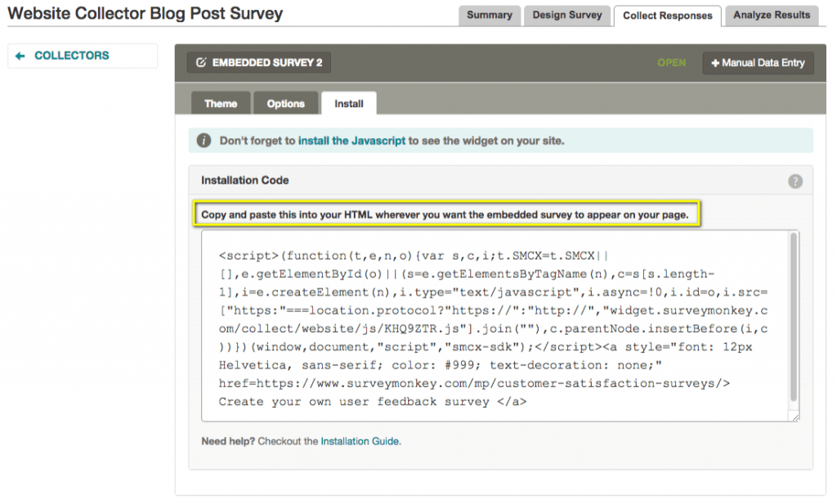
Task: Click the back arrow next to COLLECTORS
Action: click(x=21, y=56)
